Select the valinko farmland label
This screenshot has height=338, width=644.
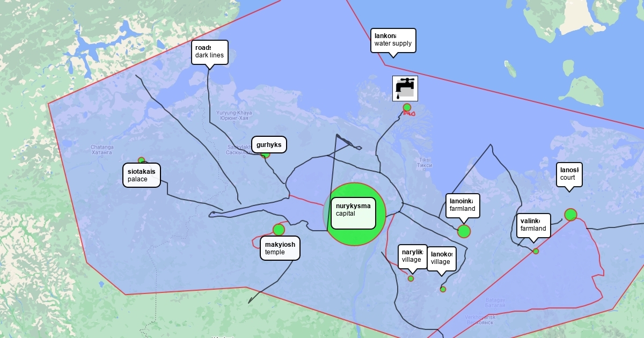(533, 225)
